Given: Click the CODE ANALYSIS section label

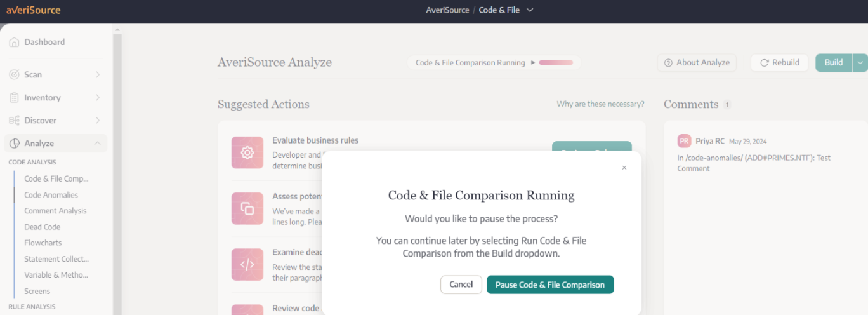Looking at the screenshot, I should click(32, 163).
